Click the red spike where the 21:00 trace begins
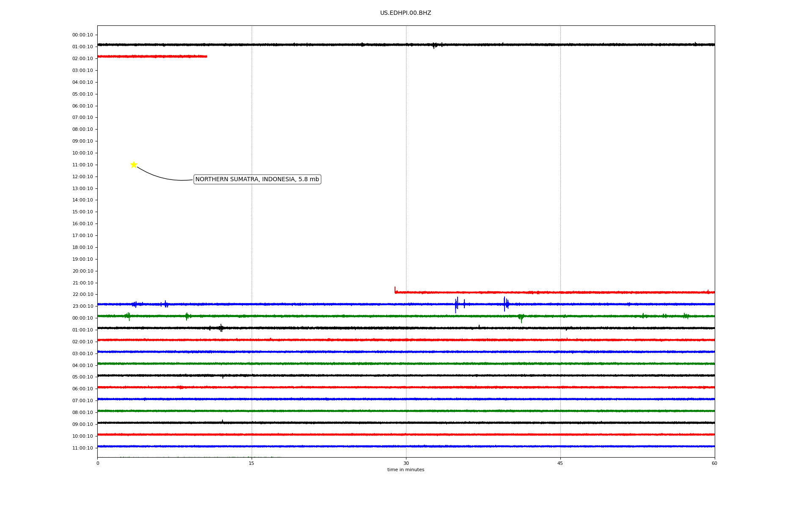812x508 pixels. [x=395, y=289]
